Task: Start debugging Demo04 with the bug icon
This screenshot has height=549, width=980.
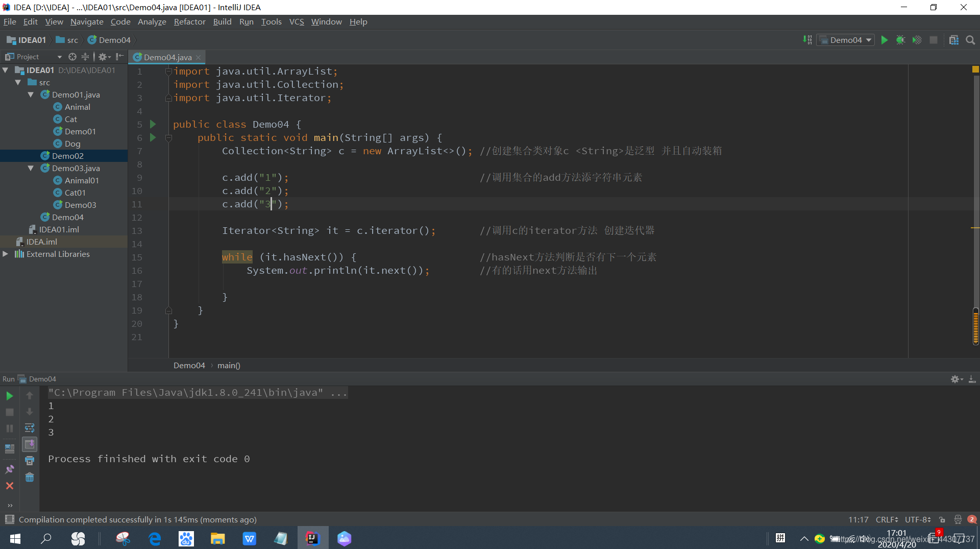Action: [900, 40]
